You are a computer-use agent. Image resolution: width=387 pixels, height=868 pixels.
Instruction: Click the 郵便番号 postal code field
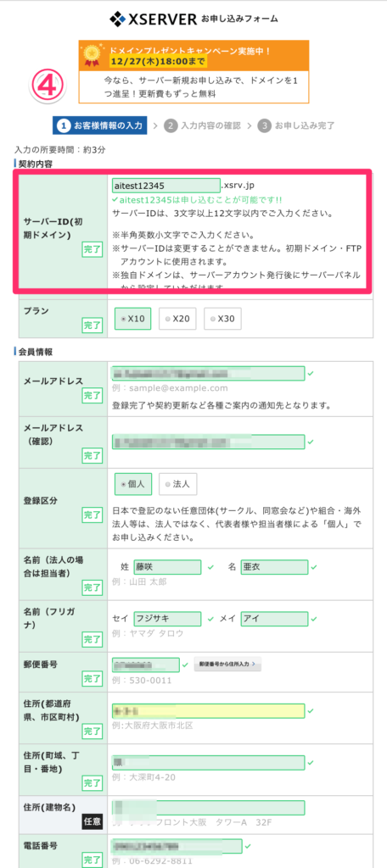[145, 665]
